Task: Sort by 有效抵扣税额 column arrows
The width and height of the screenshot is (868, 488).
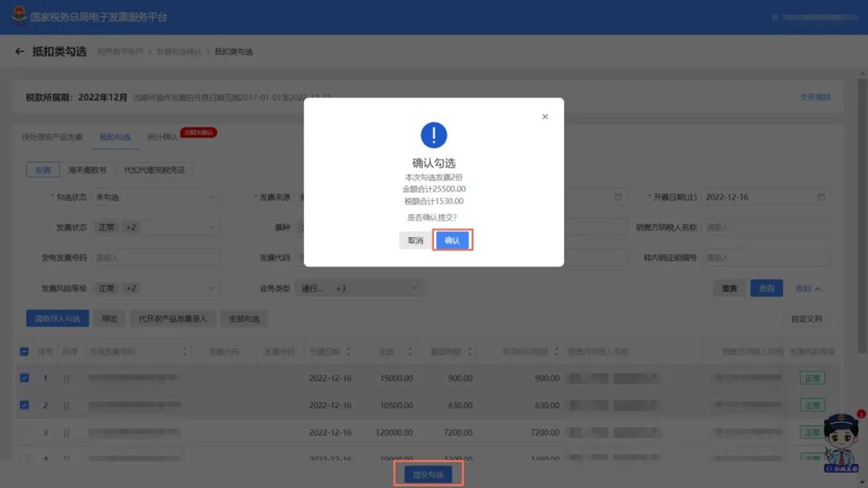Action: pyautogui.click(x=556, y=351)
